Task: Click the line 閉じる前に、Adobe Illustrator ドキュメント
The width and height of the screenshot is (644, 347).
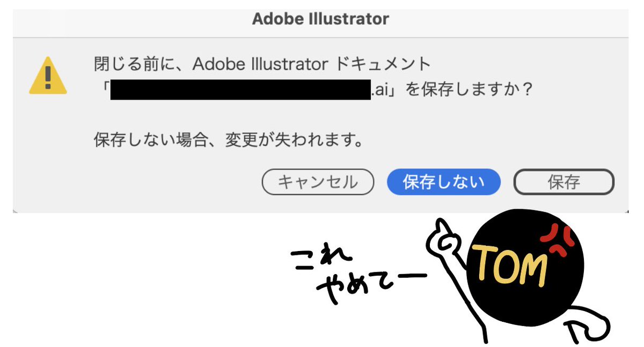Action: [x=262, y=64]
